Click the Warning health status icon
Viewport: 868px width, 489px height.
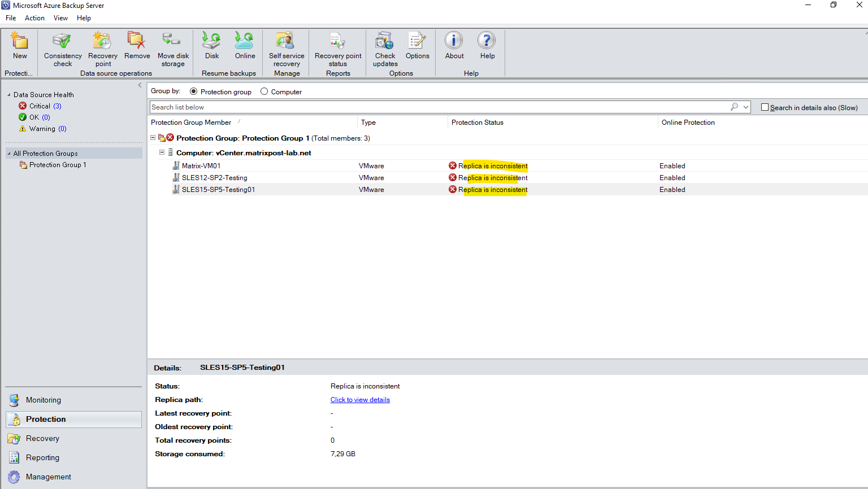23,128
